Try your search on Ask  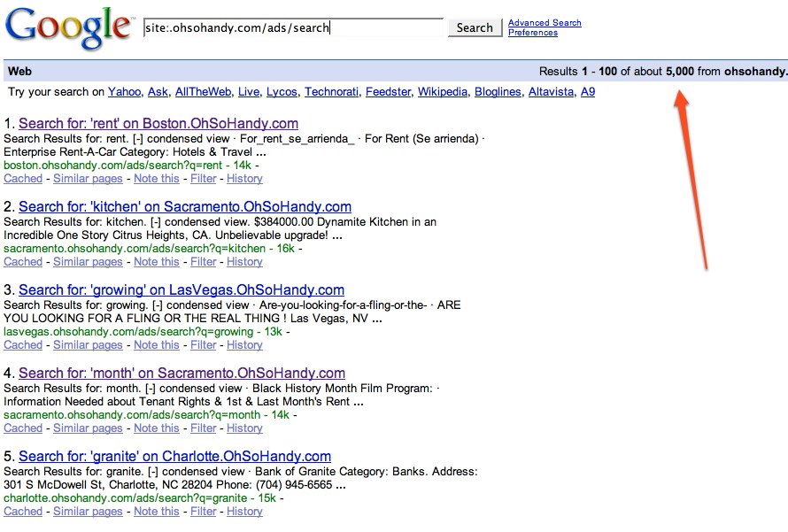tap(158, 92)
